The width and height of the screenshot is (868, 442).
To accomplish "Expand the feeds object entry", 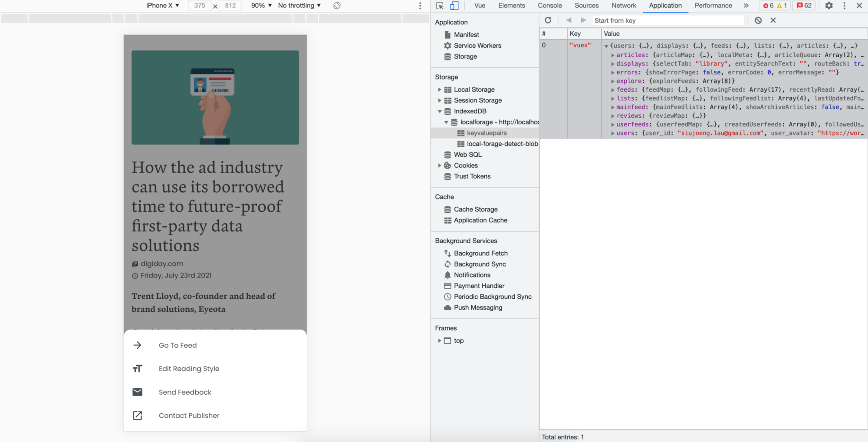I will click(613, 90).
